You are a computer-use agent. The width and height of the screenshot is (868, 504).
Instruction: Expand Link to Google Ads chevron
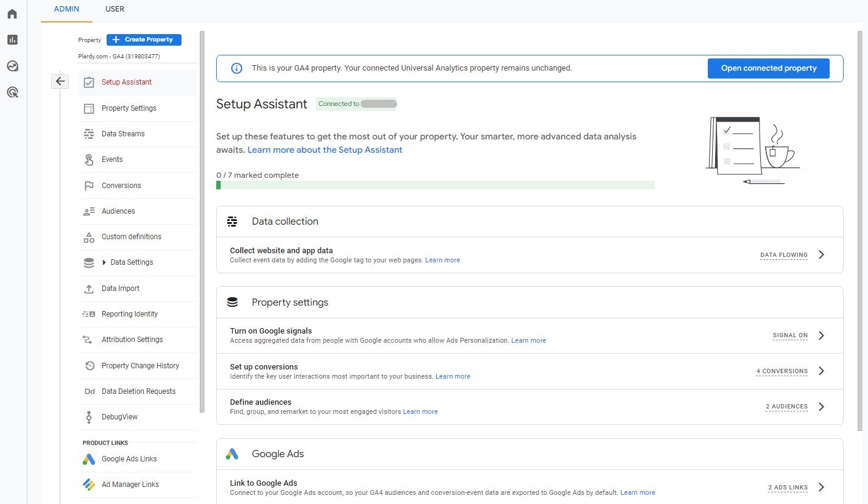point(821,487)
